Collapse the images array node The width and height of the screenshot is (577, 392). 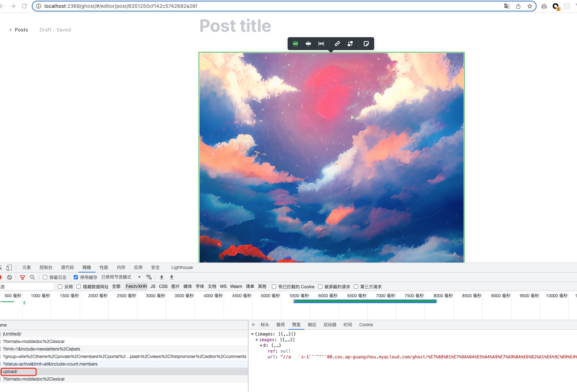pos(257,340)
